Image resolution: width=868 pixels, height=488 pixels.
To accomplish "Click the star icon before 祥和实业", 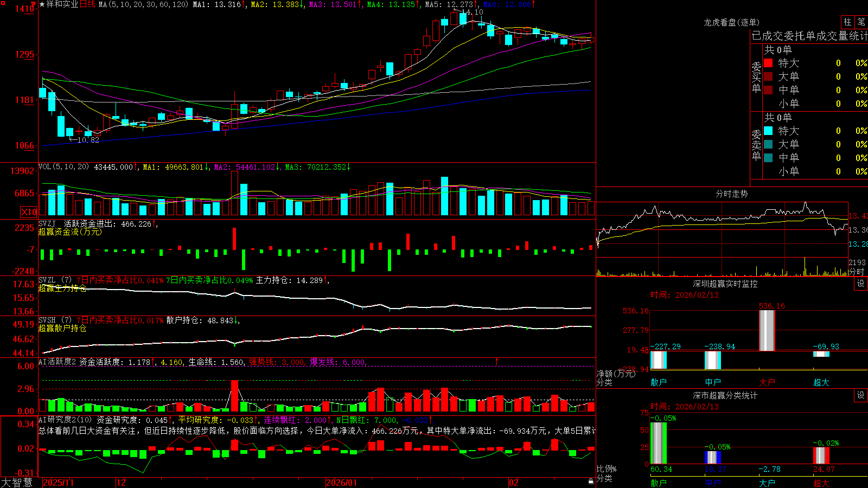I will click(x=42, y=4).
